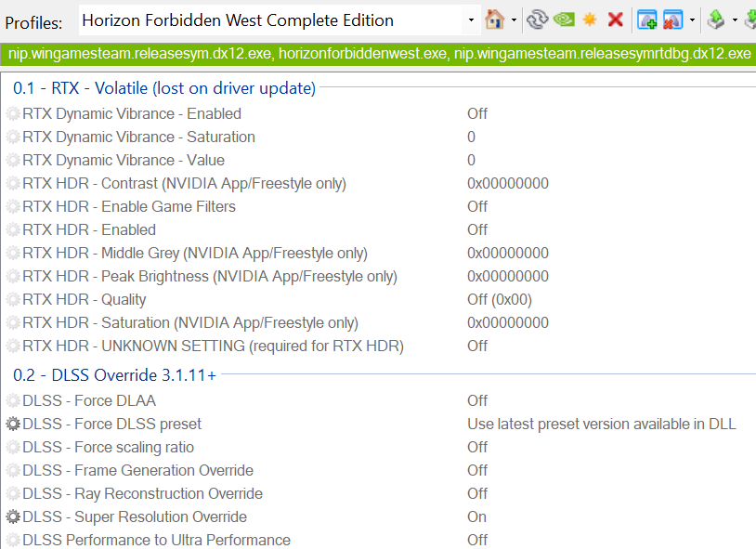Click the Off value of DLSS - Force scaling ratio
Image resolution: width=756 pixels, height=549 pixels.
[x=477, y=447]
